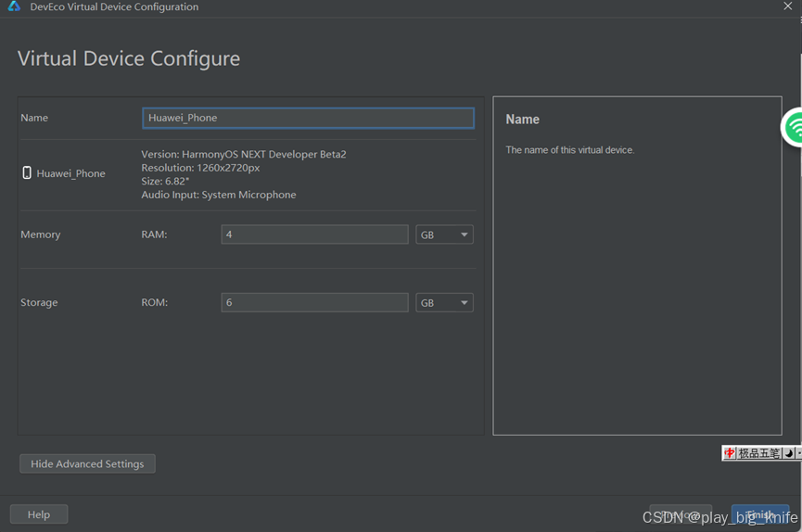Click the DevEco logo in the title bar
The width and height of the screenshot is (802, 532).
tap(14, 6)
